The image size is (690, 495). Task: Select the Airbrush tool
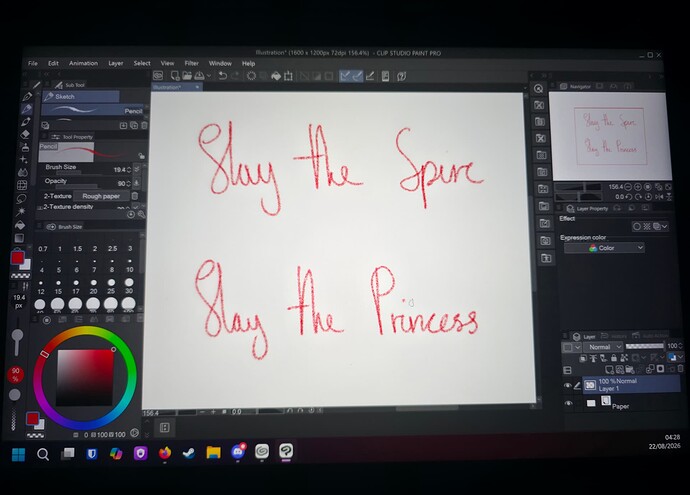pyautogui.click(x=25, y=147)
